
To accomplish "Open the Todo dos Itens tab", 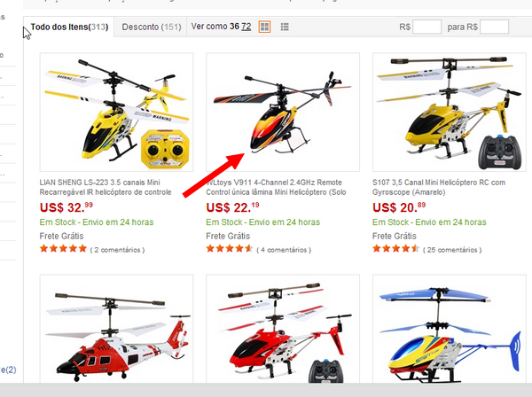I will tap(69, 27).
